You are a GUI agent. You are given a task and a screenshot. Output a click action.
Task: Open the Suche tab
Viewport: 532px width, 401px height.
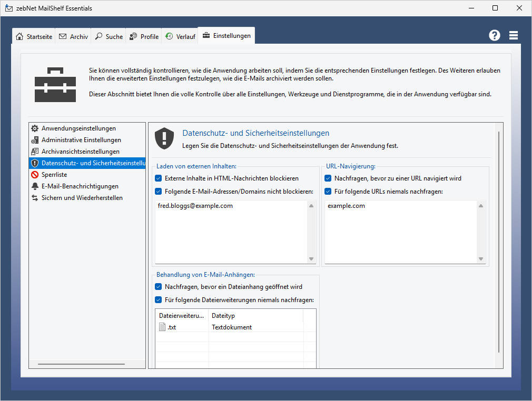coord(109,37)
